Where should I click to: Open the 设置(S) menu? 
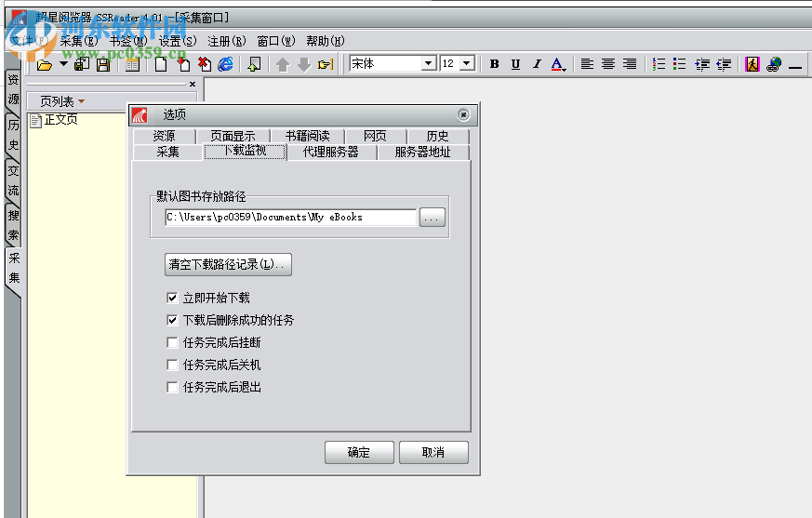[x=178, y=41]
